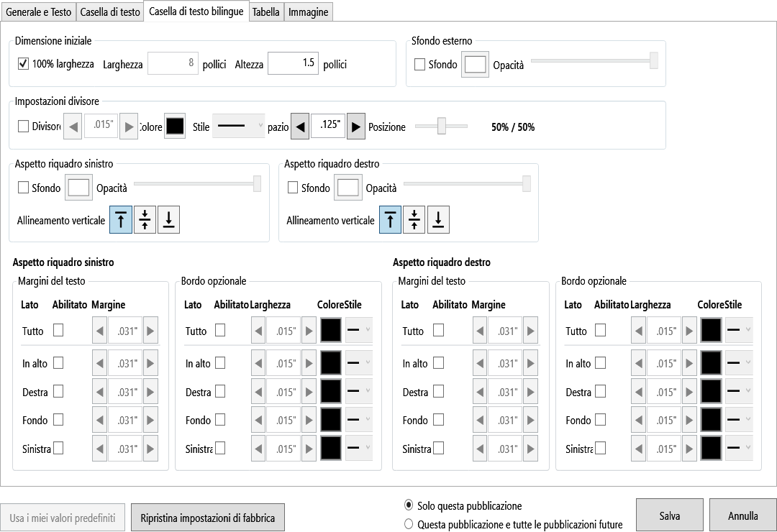Click Usa i miei valori predefiniti
The height and width of the screenshot is (532, 777).
[63, 518]
